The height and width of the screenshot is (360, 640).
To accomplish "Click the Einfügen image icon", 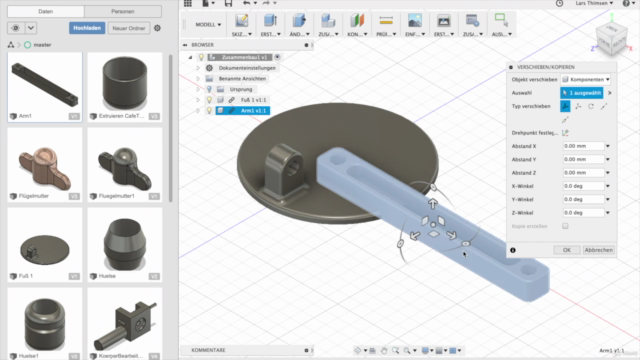I will point(415,20).
